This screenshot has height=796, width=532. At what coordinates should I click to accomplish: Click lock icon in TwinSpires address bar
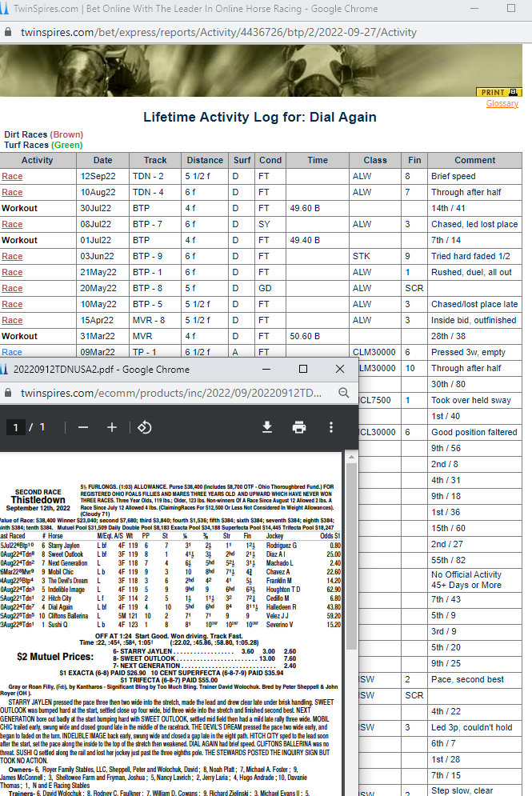[x=8, y=32]
